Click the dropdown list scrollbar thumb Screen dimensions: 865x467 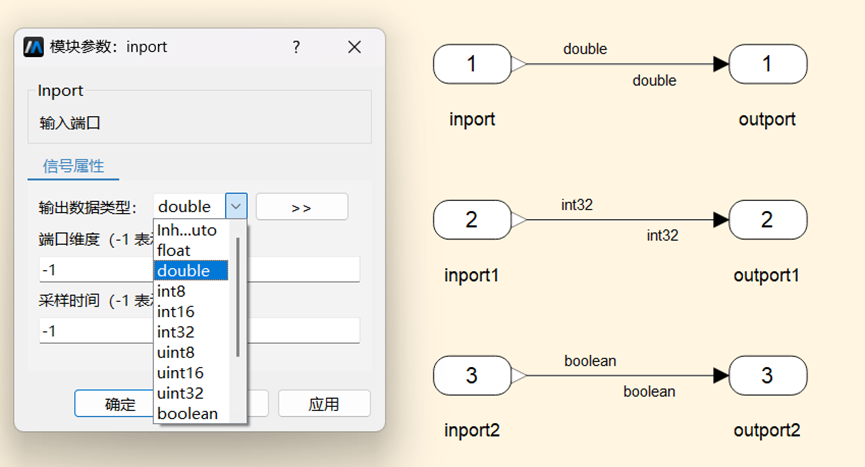click(x=238, y=297)
